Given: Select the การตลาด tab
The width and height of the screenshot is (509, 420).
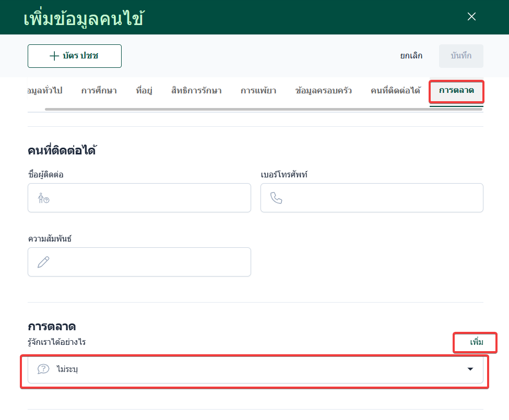Looking at the screenshot, I should point(456,91).
